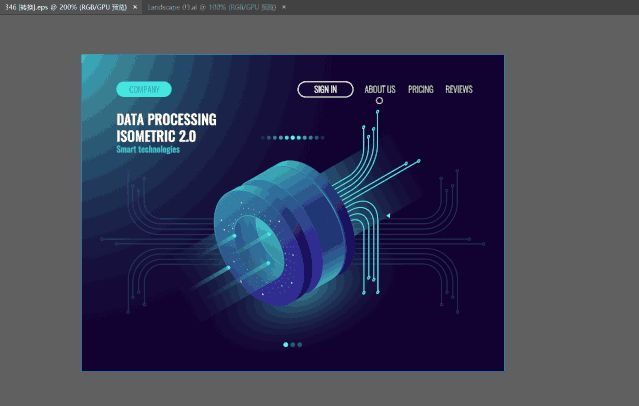Select the Smart technologies subtitle text

coord(148,150)
